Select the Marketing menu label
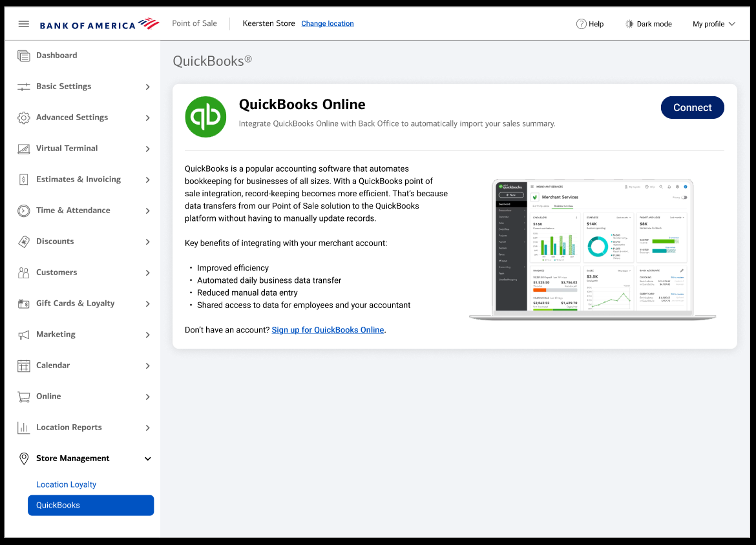The image size is (756, 545). pyautogui.click(x=56, y=334)
